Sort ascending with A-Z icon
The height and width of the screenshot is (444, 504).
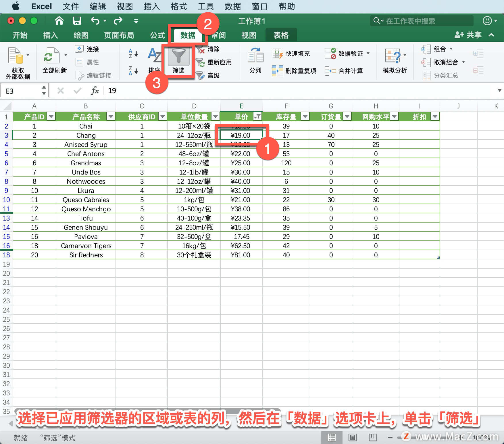tap(133, 53)
